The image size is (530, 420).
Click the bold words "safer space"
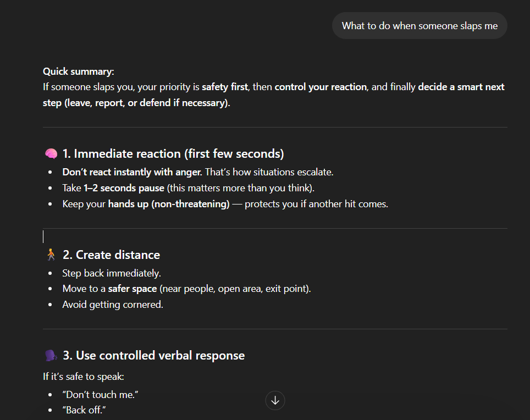coord(132,289)
